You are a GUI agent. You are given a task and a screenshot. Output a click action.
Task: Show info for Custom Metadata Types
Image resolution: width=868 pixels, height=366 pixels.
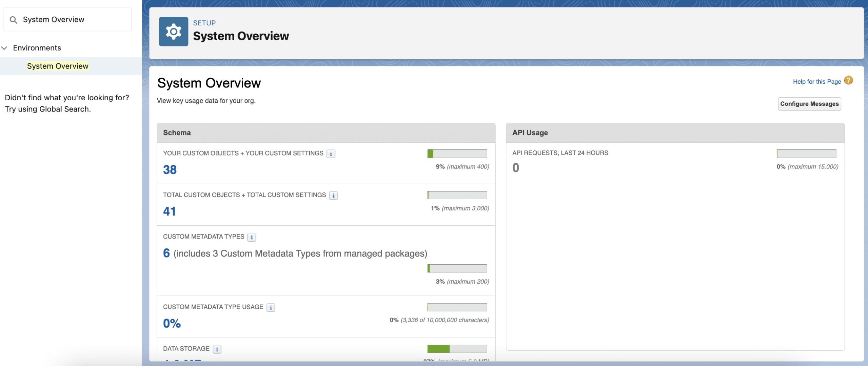coord(252,237)
